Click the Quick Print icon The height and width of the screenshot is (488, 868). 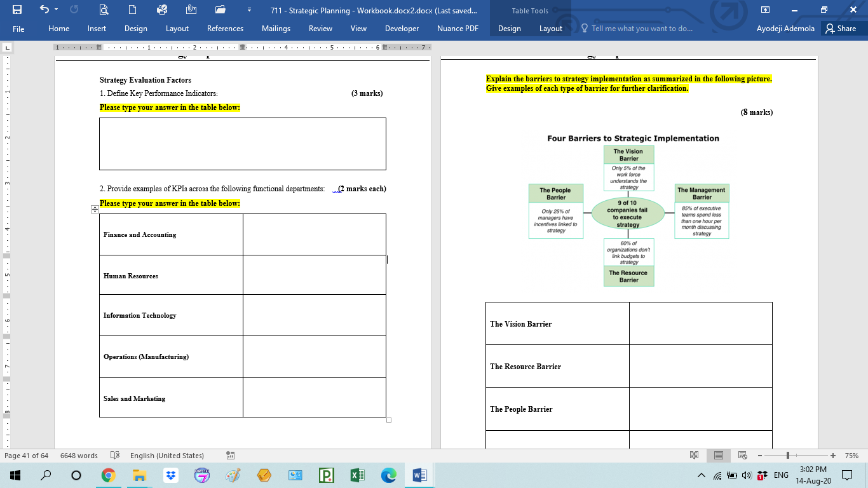[163, 10]
